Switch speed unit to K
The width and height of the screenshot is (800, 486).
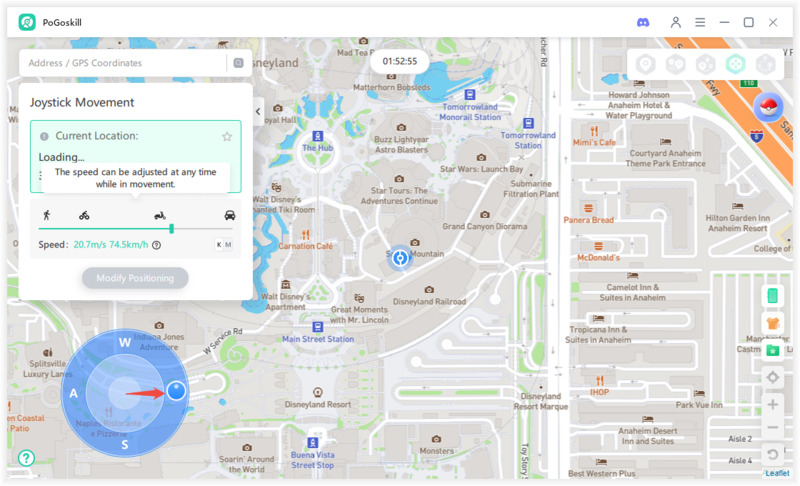[219, 245]
